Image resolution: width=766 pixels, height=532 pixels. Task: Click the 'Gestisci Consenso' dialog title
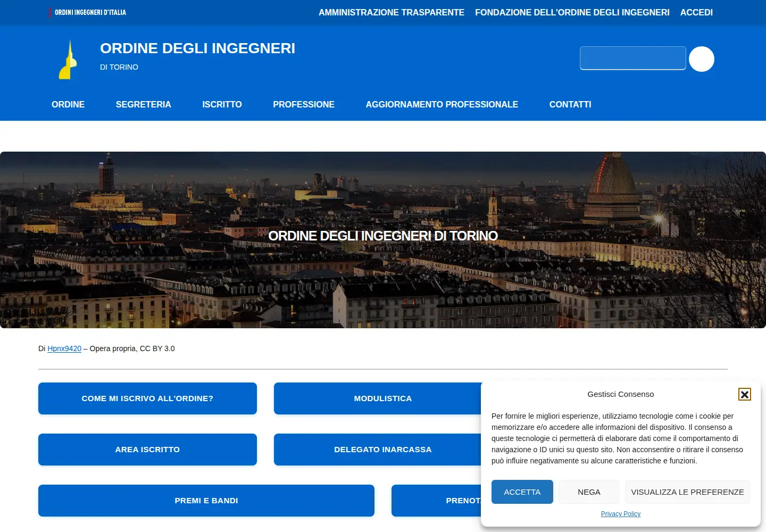(x=621, y=394)
